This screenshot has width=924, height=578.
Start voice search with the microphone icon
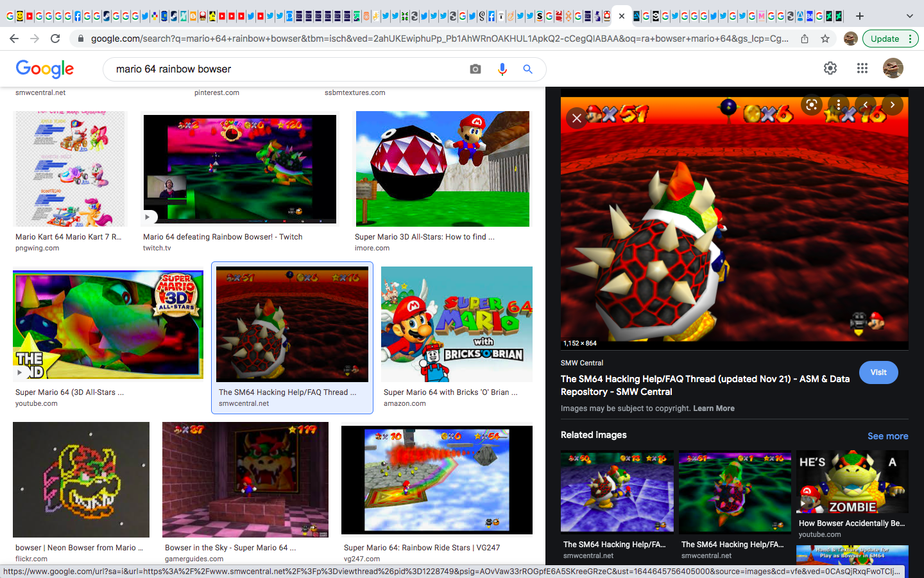pyautogui.click(x=502, y=69)
